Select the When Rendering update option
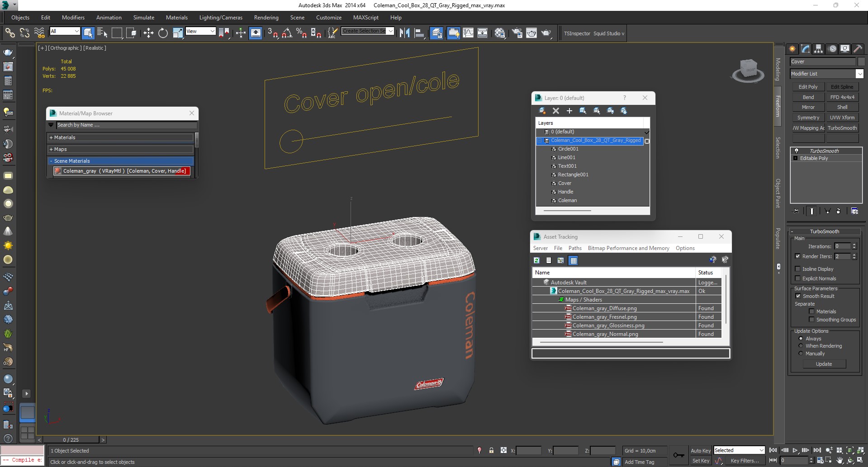 click(801, 346)
